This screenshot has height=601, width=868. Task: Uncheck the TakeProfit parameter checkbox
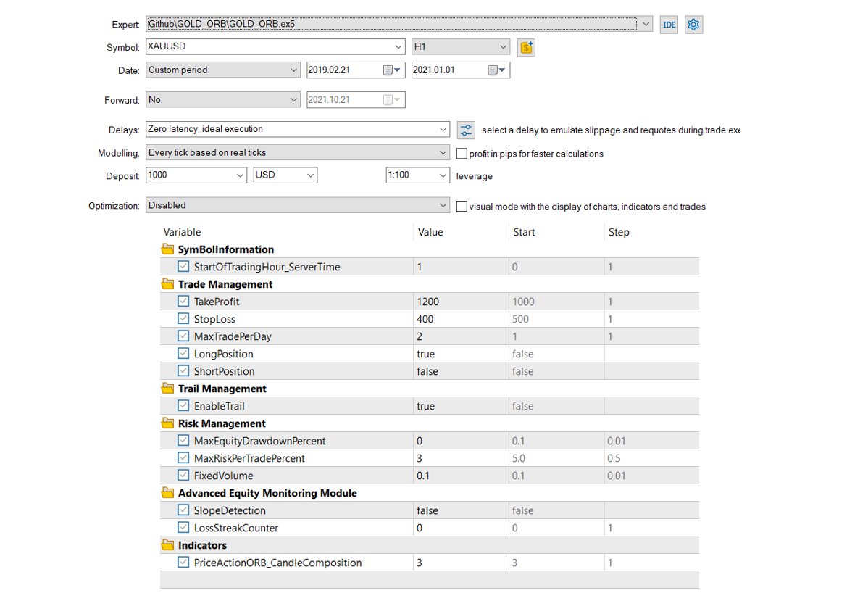[183, 302]
